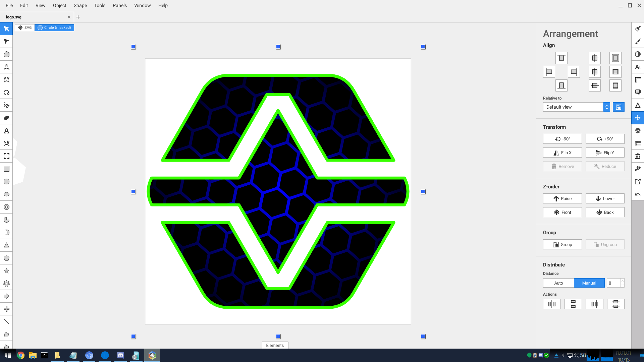Image resolution: width=644 pixels, height=362 pixels.
Task: Select the Star shape tool
Action: (x=6, y=271)
